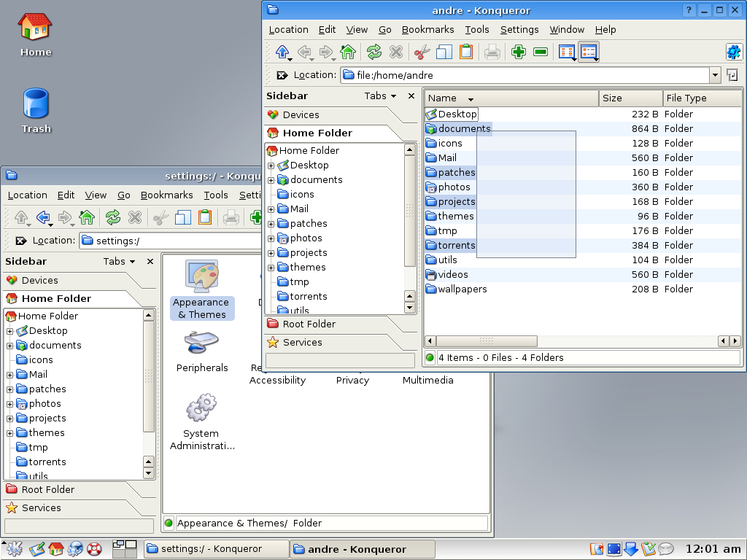Select wallpapers folder in file list
Screen dimensions: 747x560
tap(457, 289)
